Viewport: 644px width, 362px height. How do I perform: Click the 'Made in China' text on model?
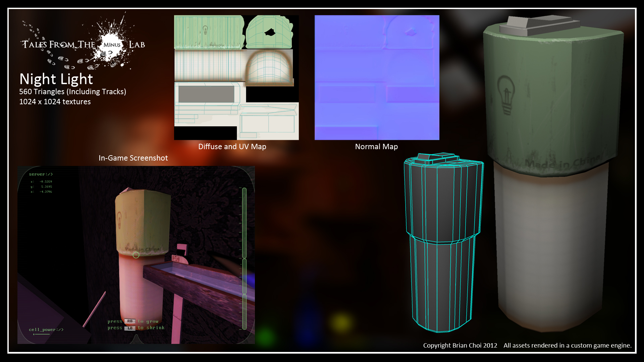point(562,162)
